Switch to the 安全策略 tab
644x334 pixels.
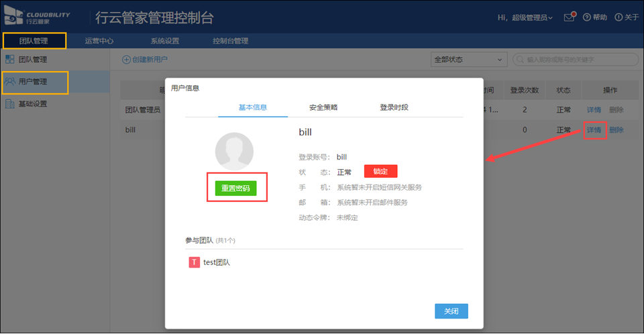pyautogui.click(x=323, y=107)
